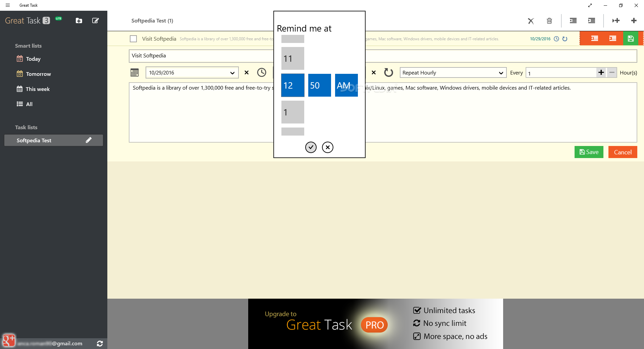Select minutes 50 in time picker
Image resolution: width=644 pixels, height=349 pixels.
(319, 85)
